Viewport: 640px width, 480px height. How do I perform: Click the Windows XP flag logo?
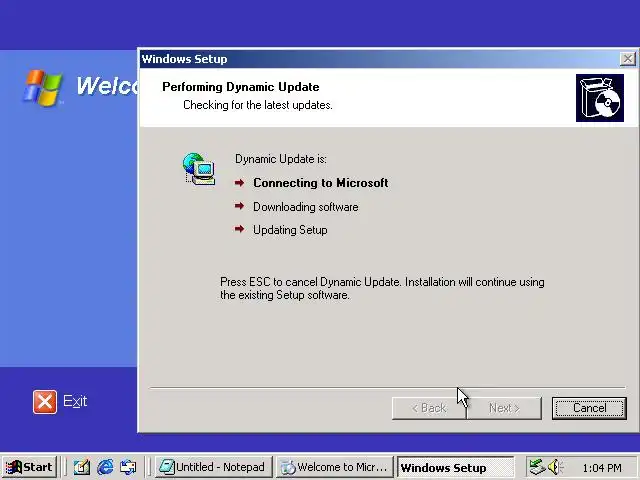pos(43,88)
